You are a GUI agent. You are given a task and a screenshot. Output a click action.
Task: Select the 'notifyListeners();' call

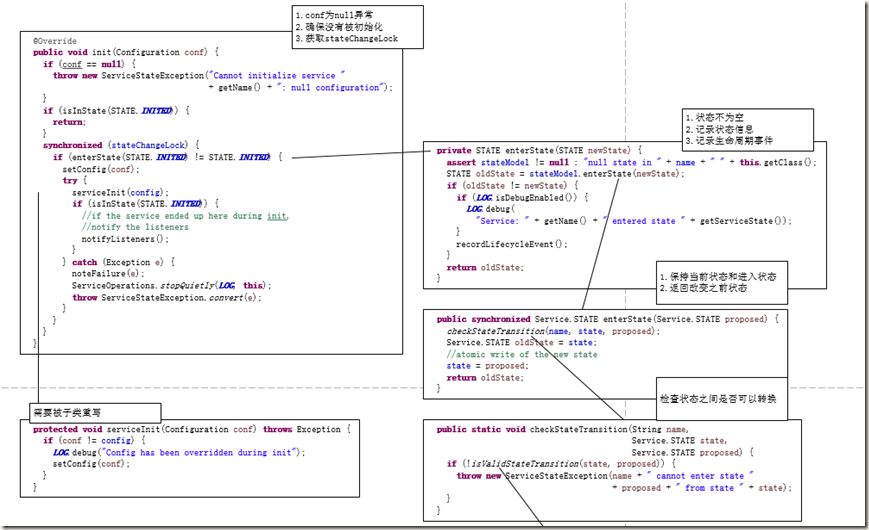coord(125,239)
